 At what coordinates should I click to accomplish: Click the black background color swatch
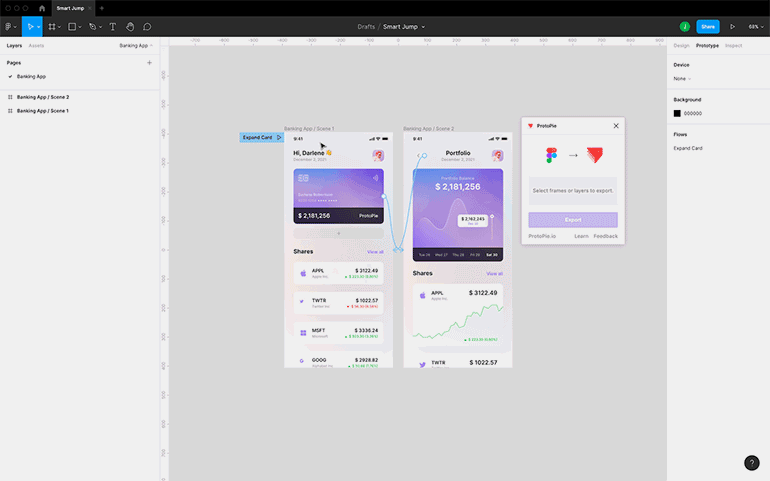tap(677, 113)
